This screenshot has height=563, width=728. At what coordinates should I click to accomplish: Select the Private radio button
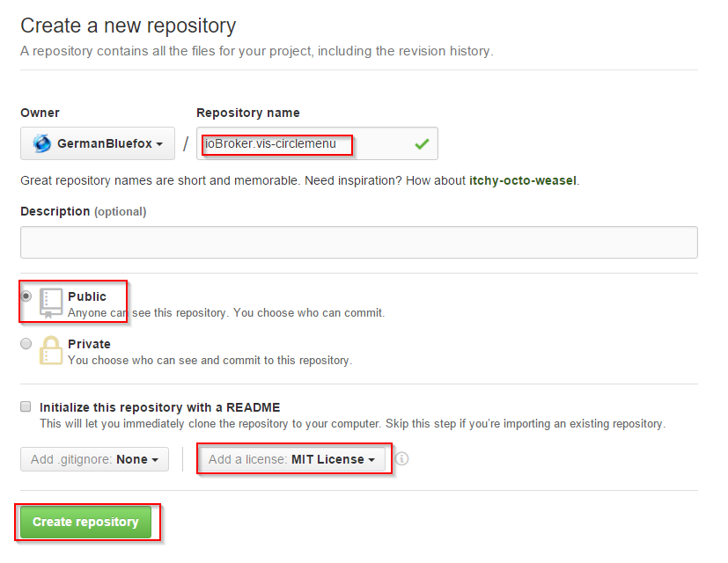[x=26, y=343]
